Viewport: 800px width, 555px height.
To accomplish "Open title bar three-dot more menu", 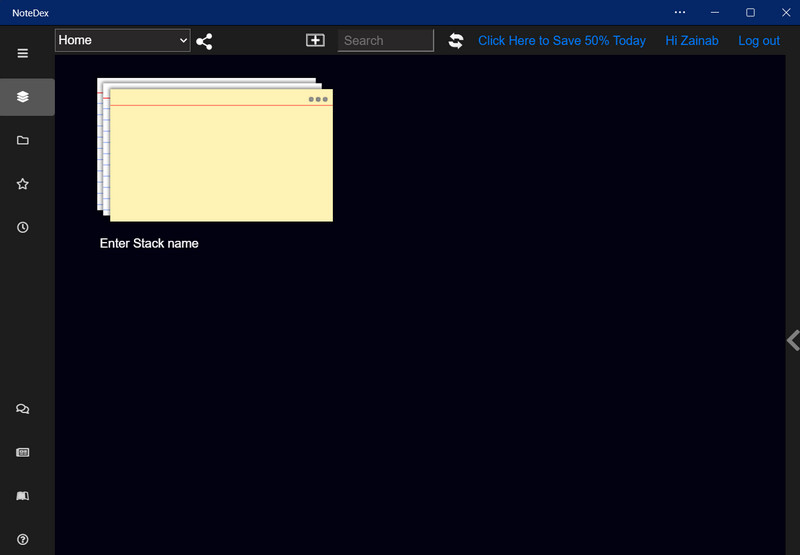I will [x=680, y=12].
